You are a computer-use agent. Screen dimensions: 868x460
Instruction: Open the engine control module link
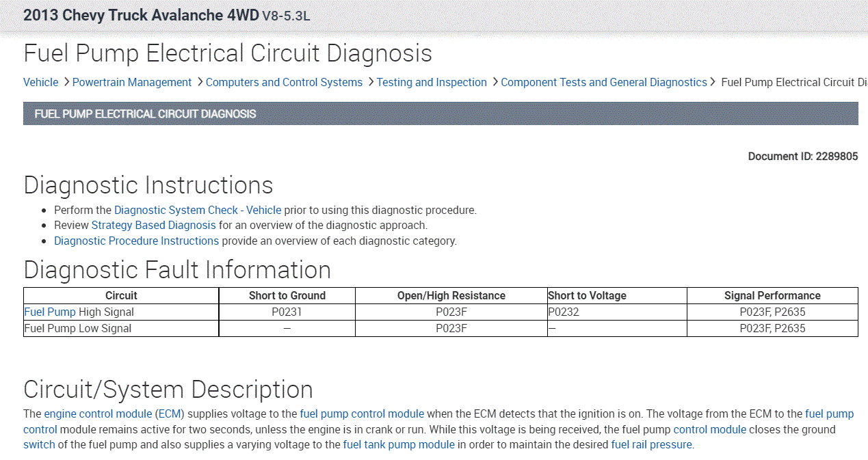(98, 414)
